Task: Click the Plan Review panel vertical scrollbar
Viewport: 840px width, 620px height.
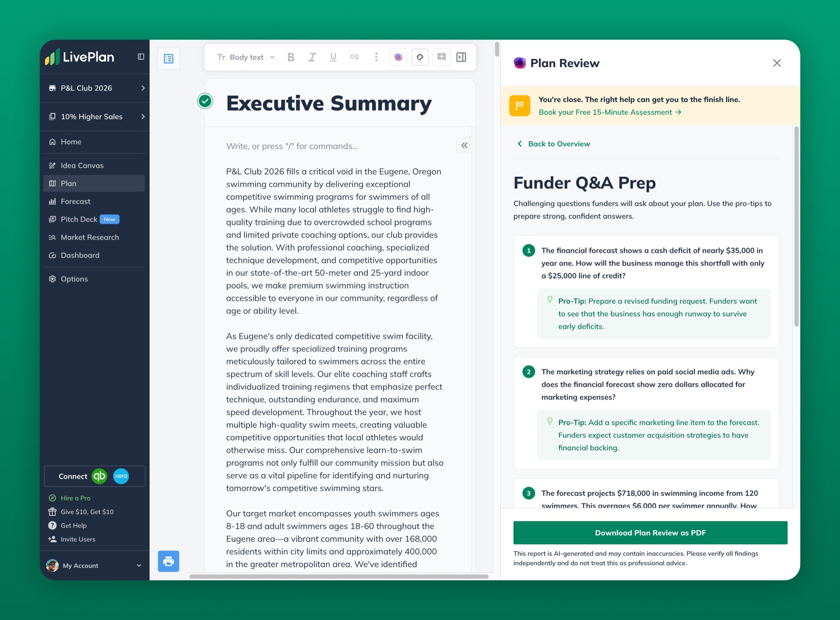Action: pyautogui.click(x=797, y=226)
